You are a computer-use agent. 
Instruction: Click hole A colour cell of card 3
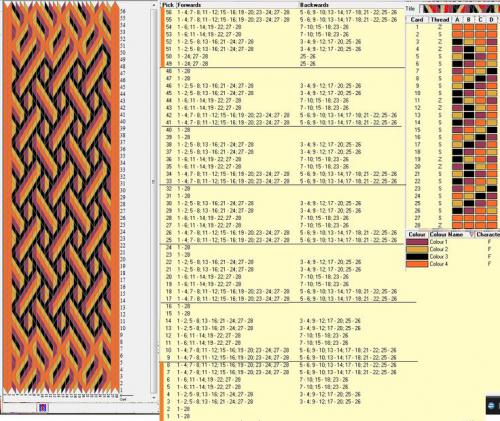pyautogui.click(x=457, y=42)
